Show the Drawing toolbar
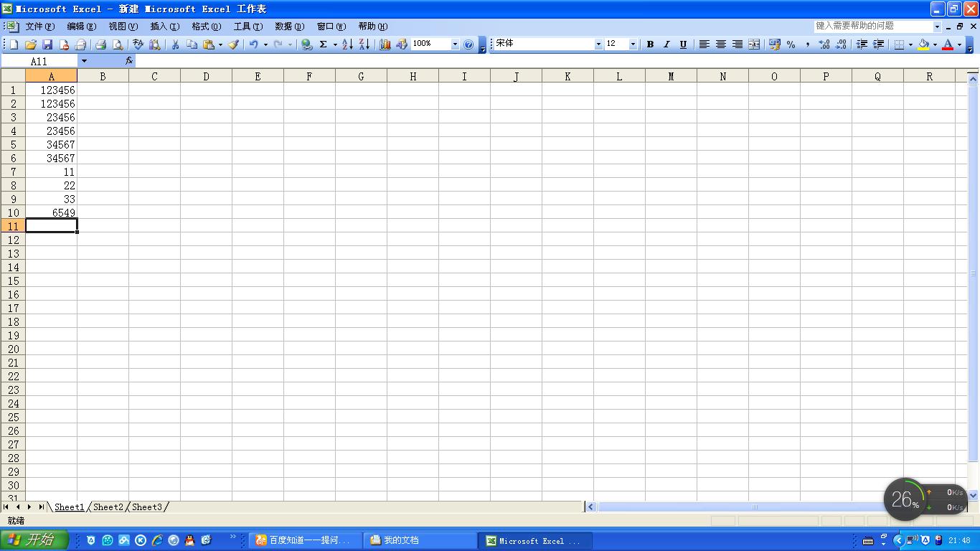The image size is (980, 551). [402, 44]
